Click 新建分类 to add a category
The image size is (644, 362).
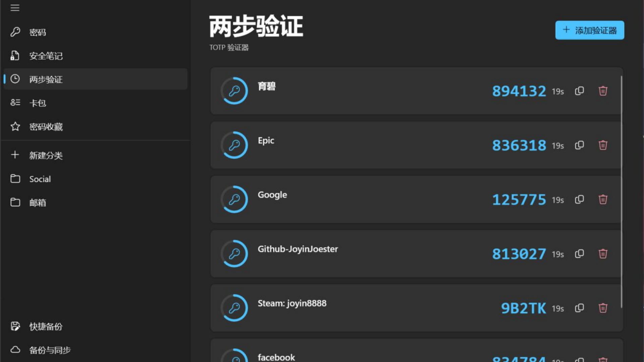point(95,155)
